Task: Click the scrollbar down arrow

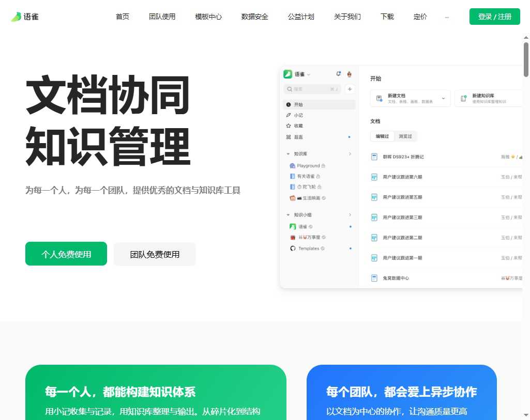Action: click(x=526, y=415)
